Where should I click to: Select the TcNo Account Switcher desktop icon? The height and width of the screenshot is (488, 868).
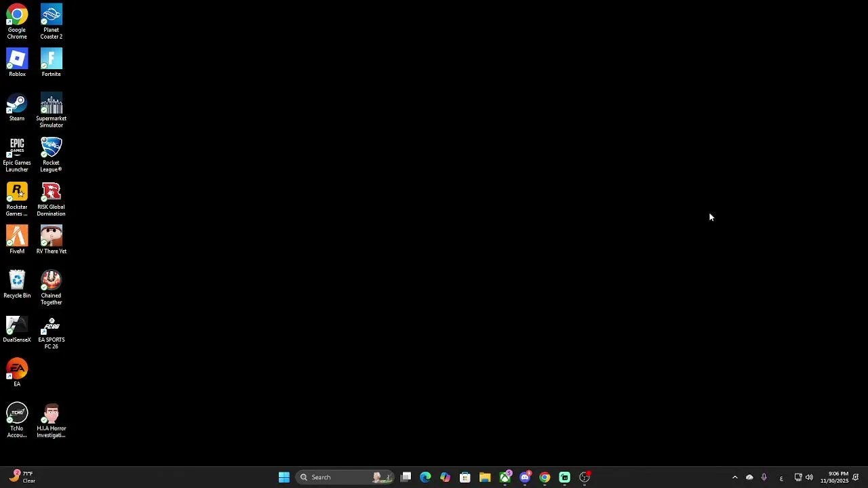(17, 420)
